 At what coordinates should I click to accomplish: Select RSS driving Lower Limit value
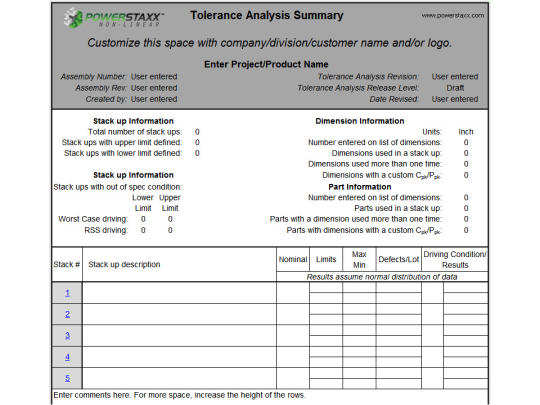(x=143, y=230)
